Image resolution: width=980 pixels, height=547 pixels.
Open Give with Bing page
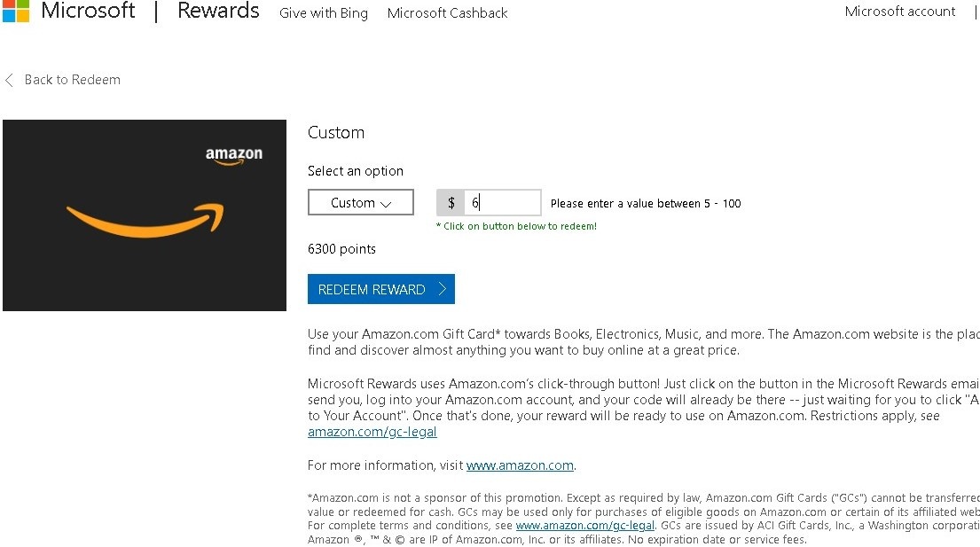pos(324,12)
